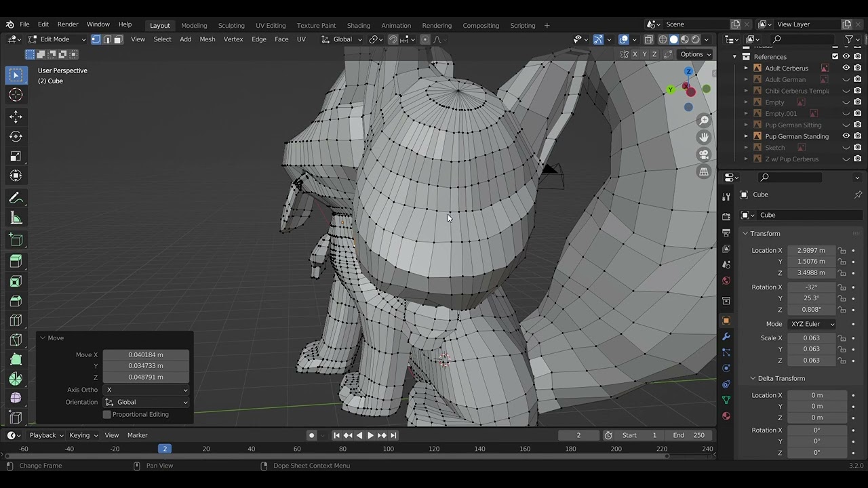Viewport: 868px width, 488px height.
Task: Select the Extrude Region tool
Action: [x=16, y=262]
